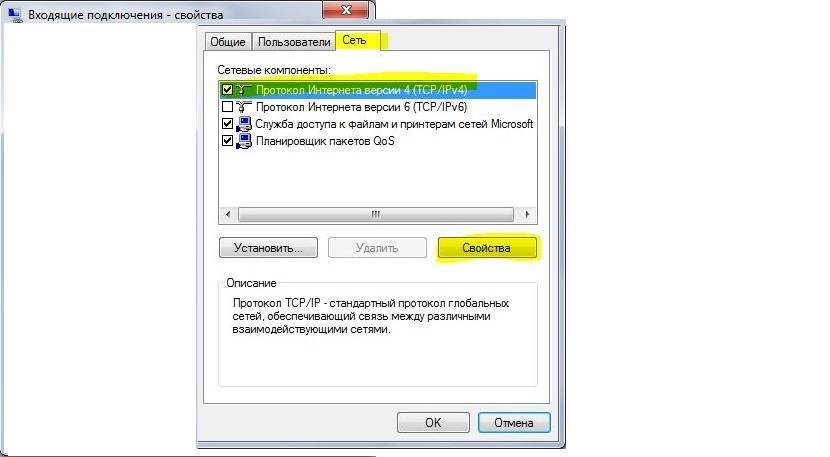Click the horizontal scrollbar thumb in the components list
Viewport: 830px width, 457px height.
pyautogui.click(x=376, y=214)
